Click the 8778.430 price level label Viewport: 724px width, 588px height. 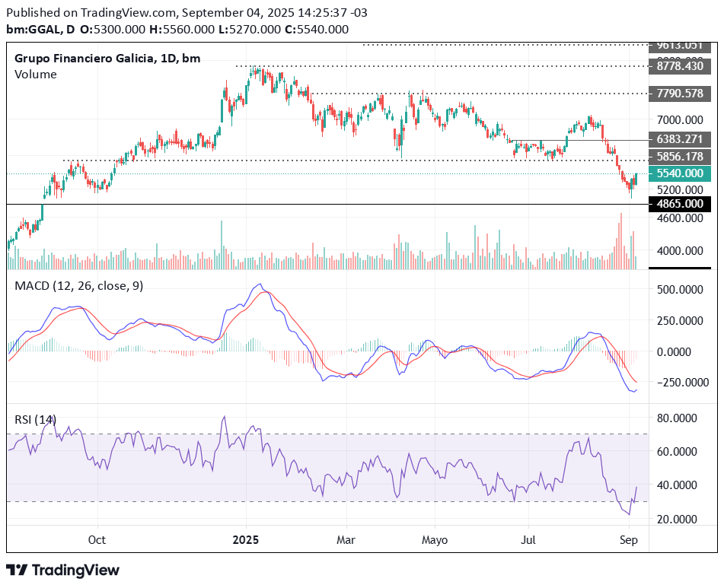pos(680,66)
